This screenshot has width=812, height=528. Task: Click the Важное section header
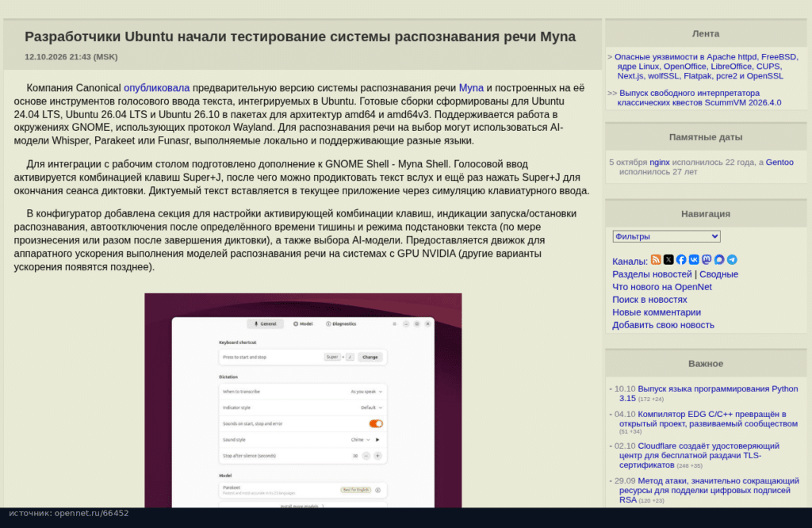[x=705, y=364]
